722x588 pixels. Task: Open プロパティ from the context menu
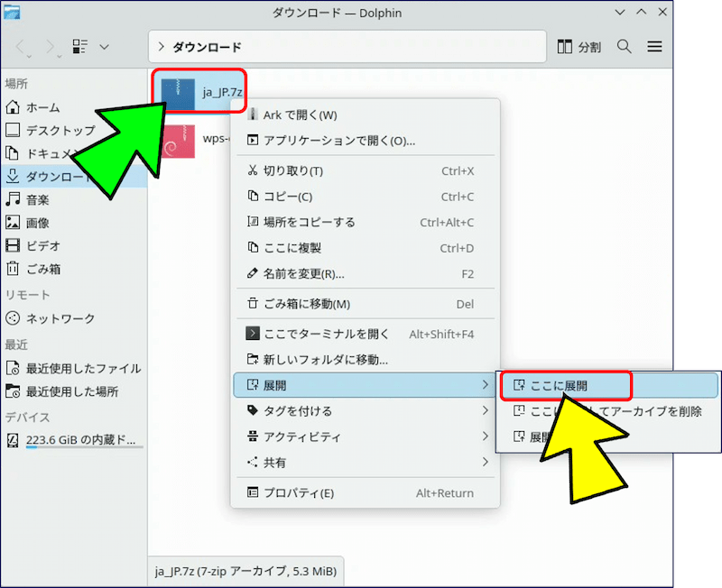click(x=298, y=493)
